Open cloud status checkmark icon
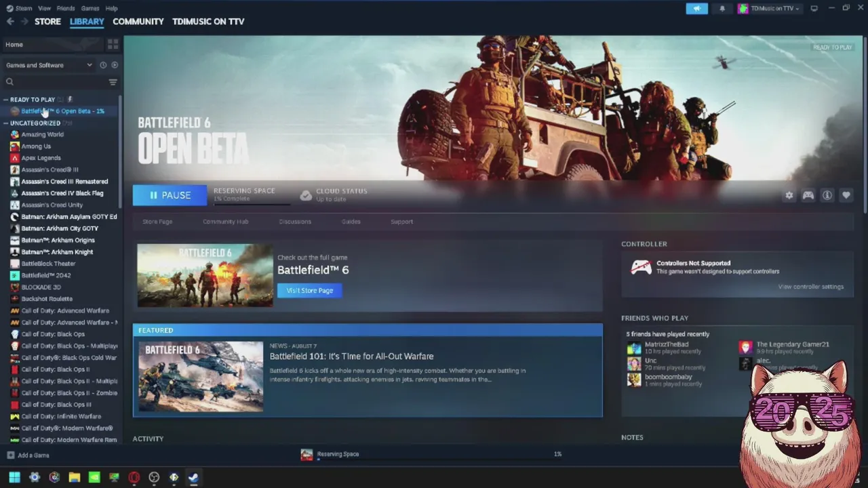This screenshot has width=868, height=488. [306, 195]
